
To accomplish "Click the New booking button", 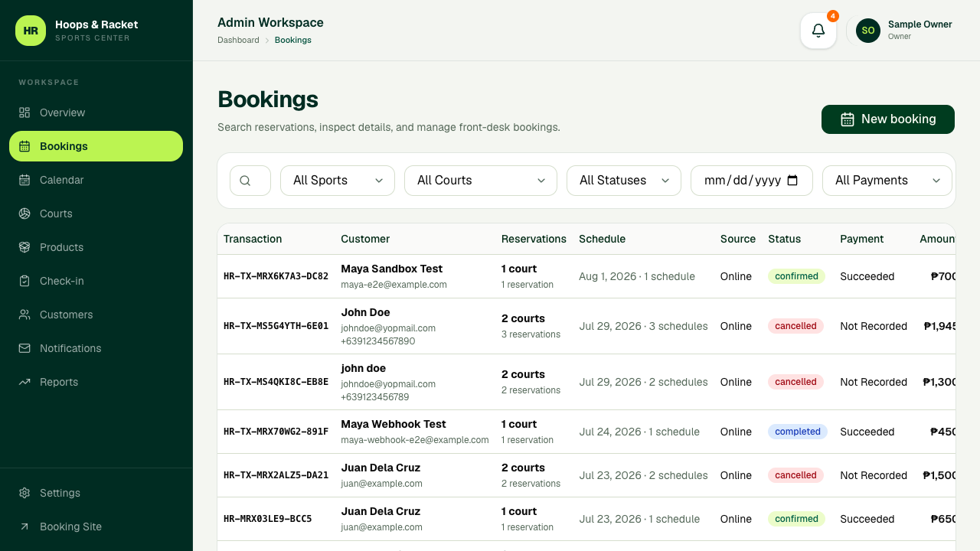I will tap(888, 119).
